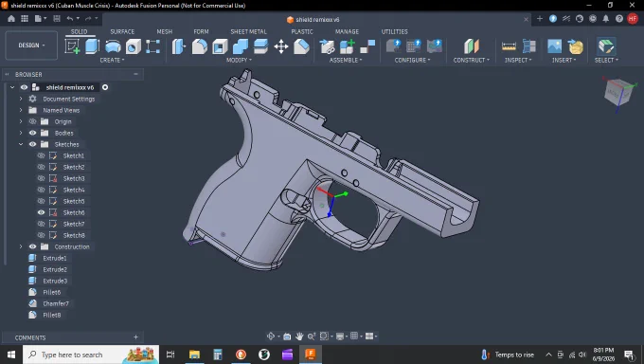Select Extrude1 in the browser

[55, 258]
